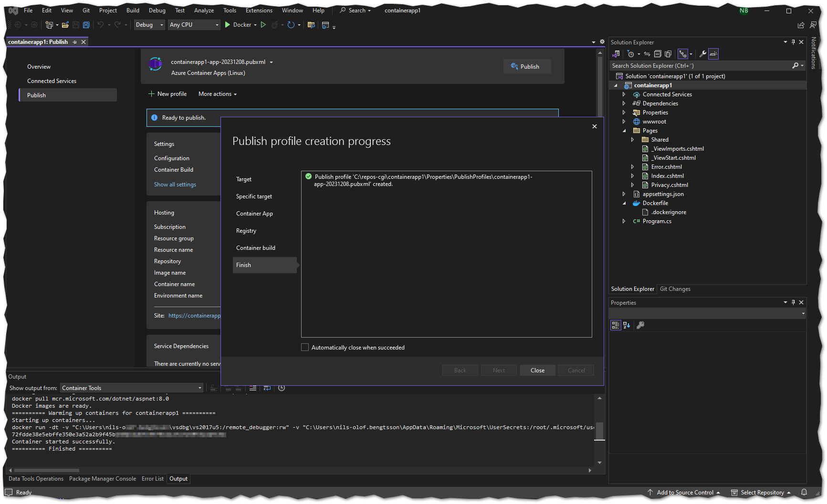Check Automatically close when succeeded
This screenshot has height=504, width=827.
305,347
